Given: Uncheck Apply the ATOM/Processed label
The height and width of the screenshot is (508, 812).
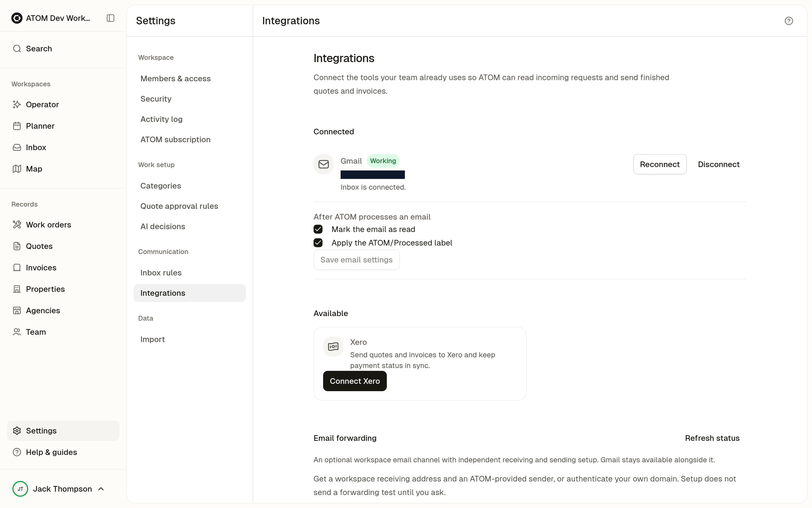Looking at the screenshot, I should click(318, 243).
